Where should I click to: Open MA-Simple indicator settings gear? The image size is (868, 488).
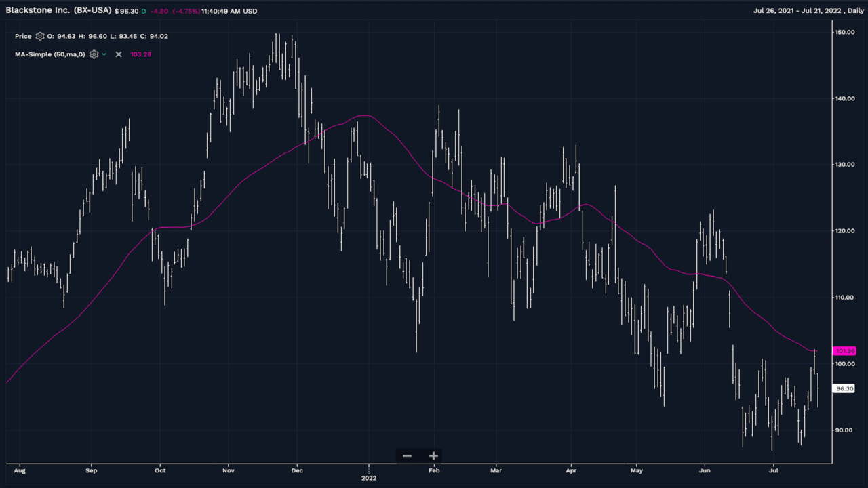(x=94, y=54)
